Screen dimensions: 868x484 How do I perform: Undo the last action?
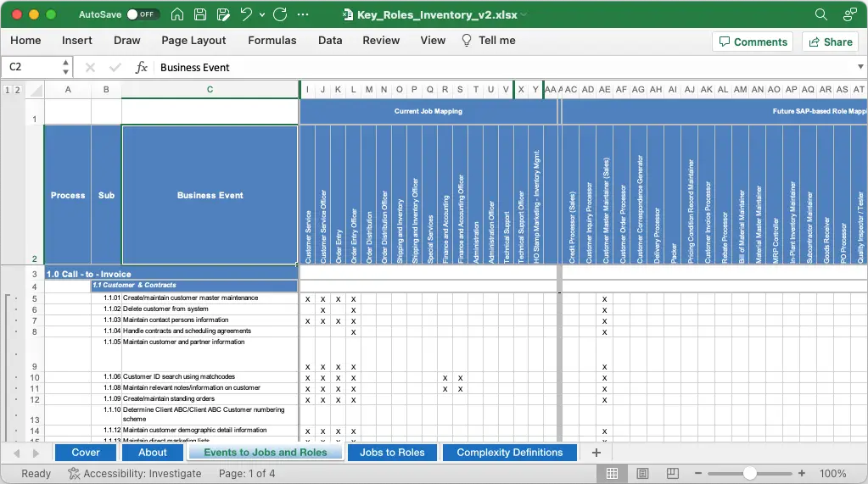[x=246, y=14]
